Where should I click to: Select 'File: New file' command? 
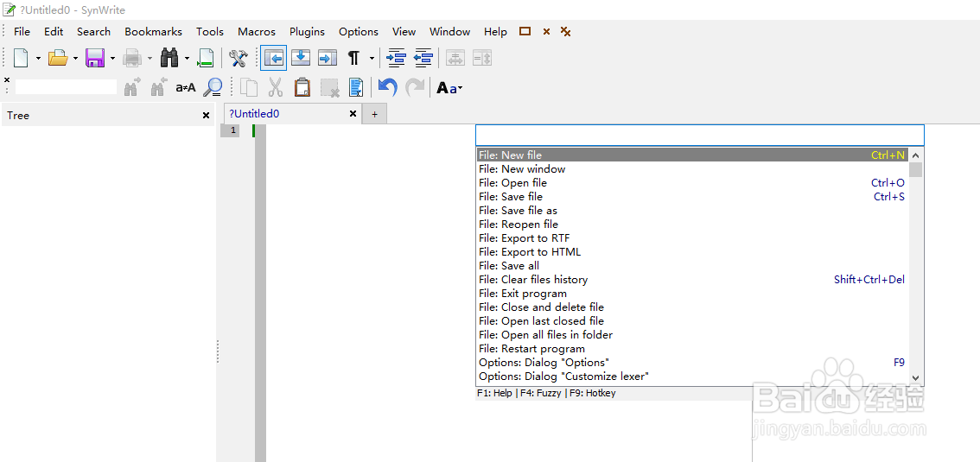(692, 155)
